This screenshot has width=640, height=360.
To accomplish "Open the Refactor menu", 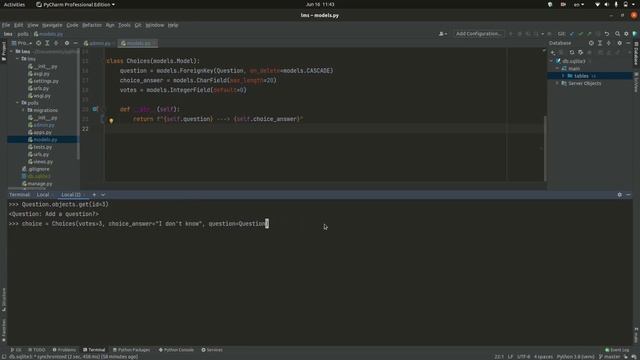I will 92,25.
